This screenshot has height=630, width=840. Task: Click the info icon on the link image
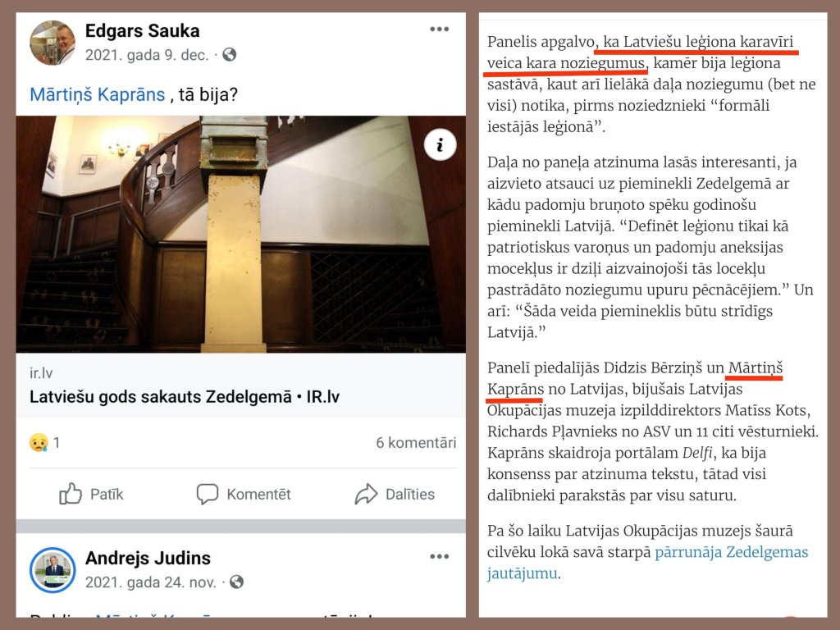tap(440, 144)
